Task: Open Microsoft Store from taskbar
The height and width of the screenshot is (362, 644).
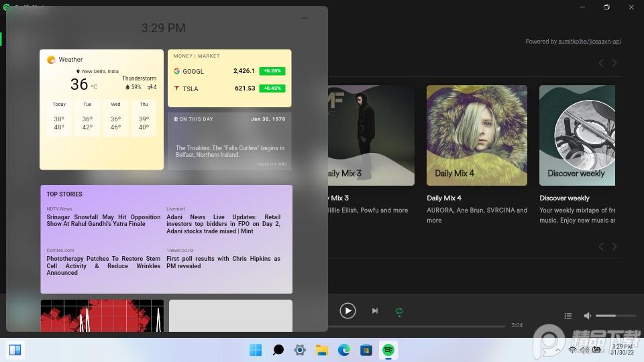Action: [x=366, y=350]
